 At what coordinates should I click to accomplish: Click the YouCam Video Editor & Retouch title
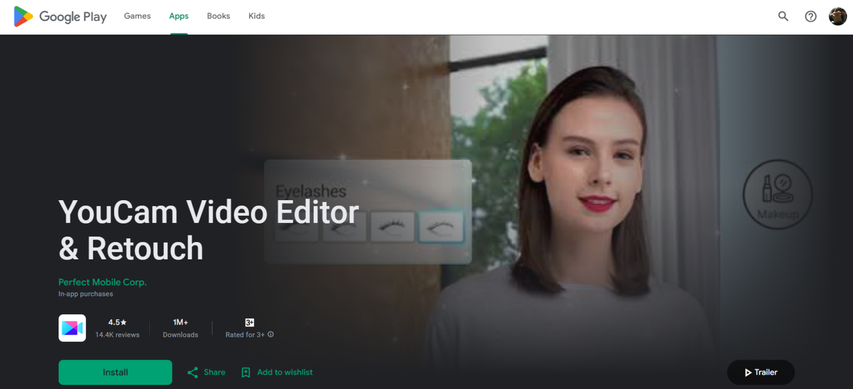(x=209, y=230)
